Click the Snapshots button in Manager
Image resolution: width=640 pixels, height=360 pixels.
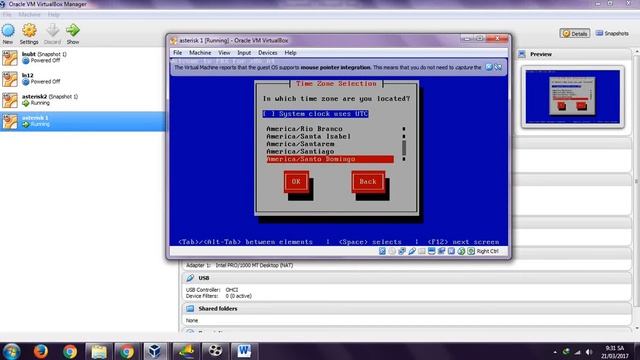click(x=612, y=33)
